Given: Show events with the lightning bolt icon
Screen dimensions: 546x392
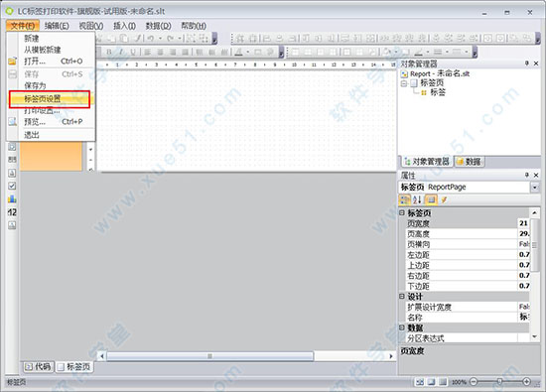Looking at the screenshot, I should pos(444,199).
